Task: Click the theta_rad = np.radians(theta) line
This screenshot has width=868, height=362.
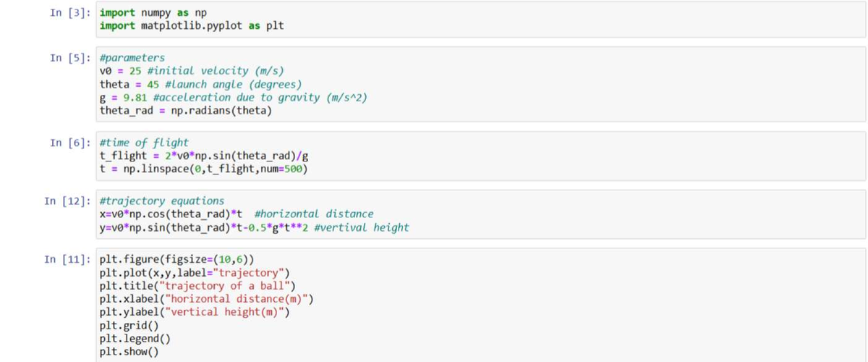Action: click(x=185, y=110)
